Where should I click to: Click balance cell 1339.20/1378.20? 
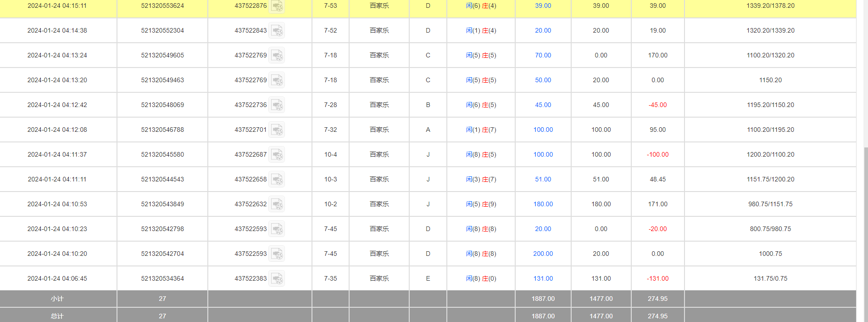click(770, 6)
